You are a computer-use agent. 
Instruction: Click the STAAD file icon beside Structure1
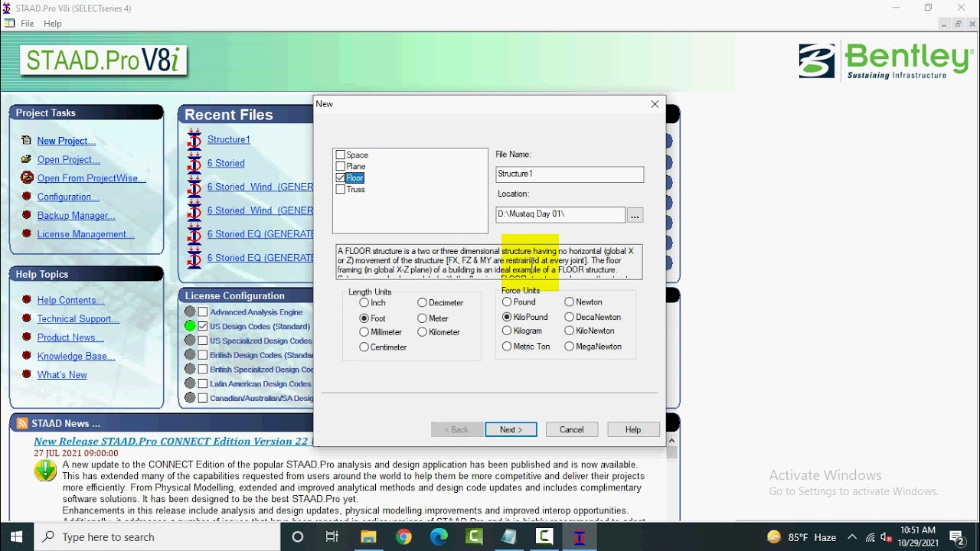click(x=194, y=139)
